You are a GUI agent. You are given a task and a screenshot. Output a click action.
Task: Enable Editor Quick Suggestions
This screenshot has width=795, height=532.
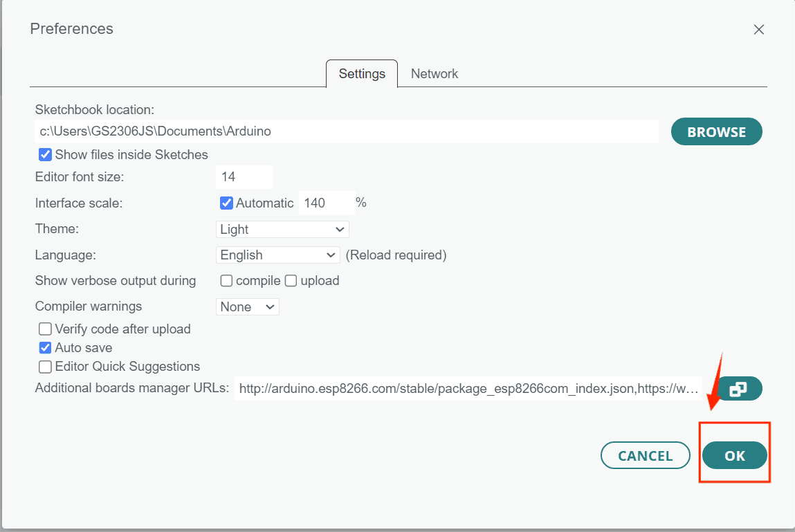click(x=45, y=366)
